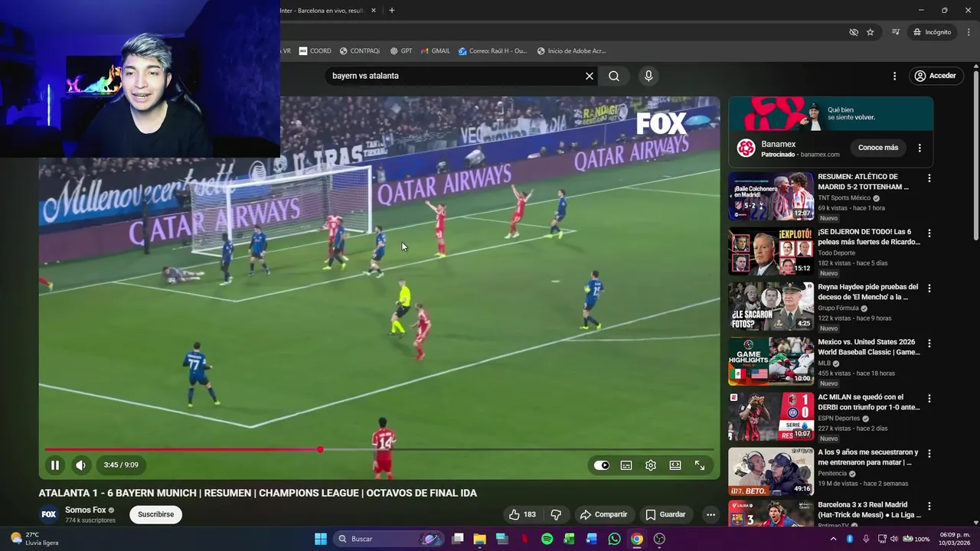980x551 pixels.
Task: Click the Conoce más ad button
Action: click(878, 148)
